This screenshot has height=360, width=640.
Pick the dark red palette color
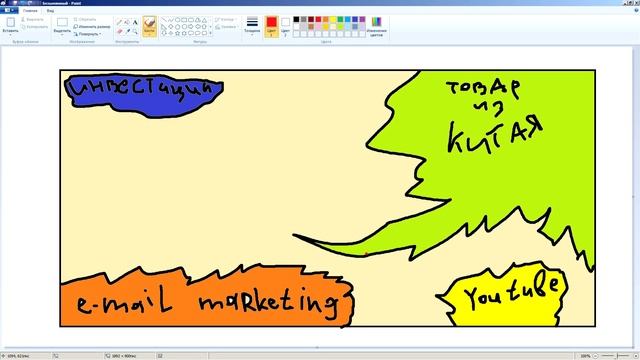[311, 19]
